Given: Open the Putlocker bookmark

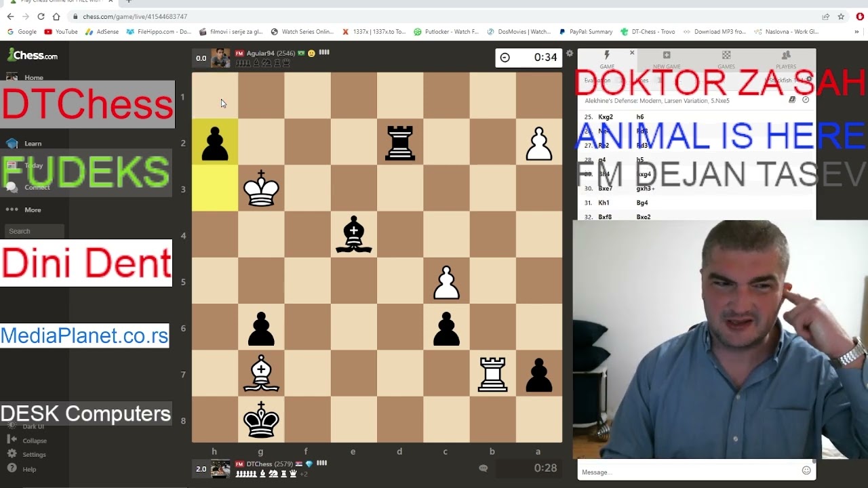Looking at the screenshot, I should coord(446,32).
